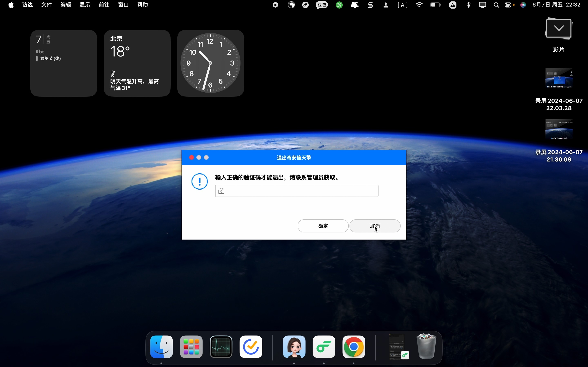Viewport: 588px width, 367px height.
Task: Open the 前往 menu
Action: pyautogui.click(x=104, y=5)
